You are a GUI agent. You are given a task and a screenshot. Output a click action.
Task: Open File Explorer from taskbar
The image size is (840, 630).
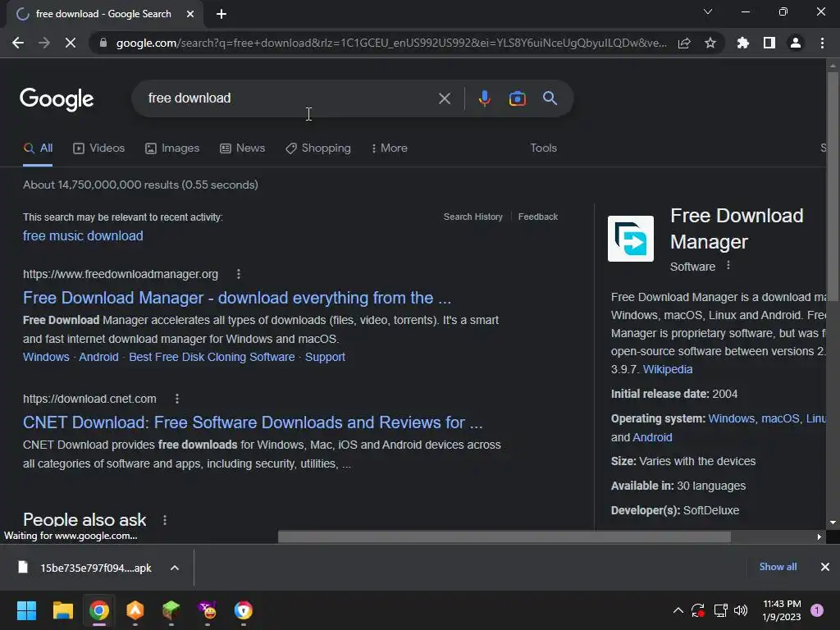tap(62, 610)
